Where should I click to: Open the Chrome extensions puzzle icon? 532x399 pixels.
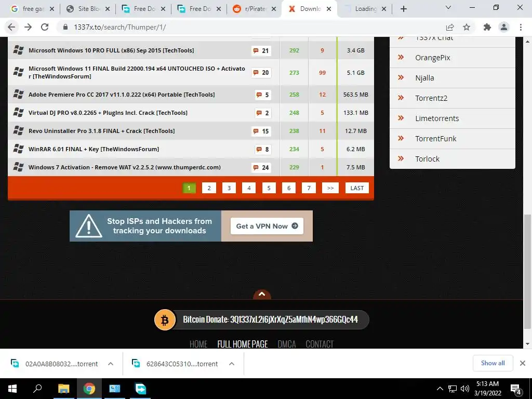(487, 27)
